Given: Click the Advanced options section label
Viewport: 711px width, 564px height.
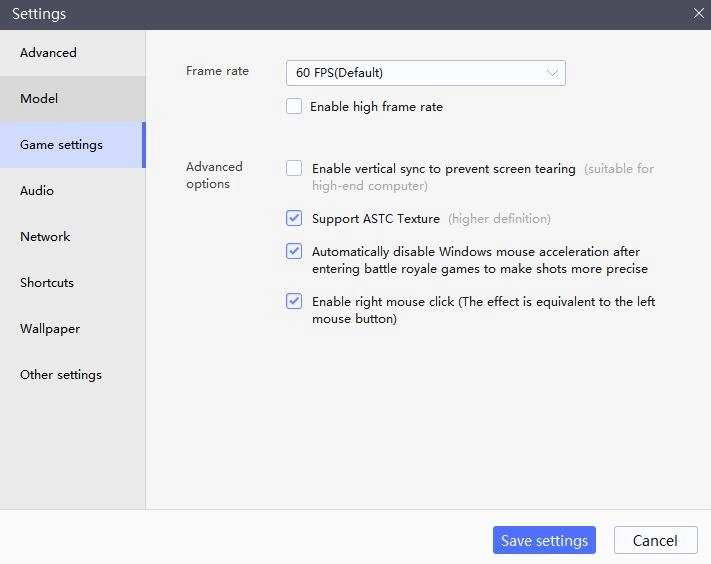Looking at the screenshot, I should pos(214,175).
